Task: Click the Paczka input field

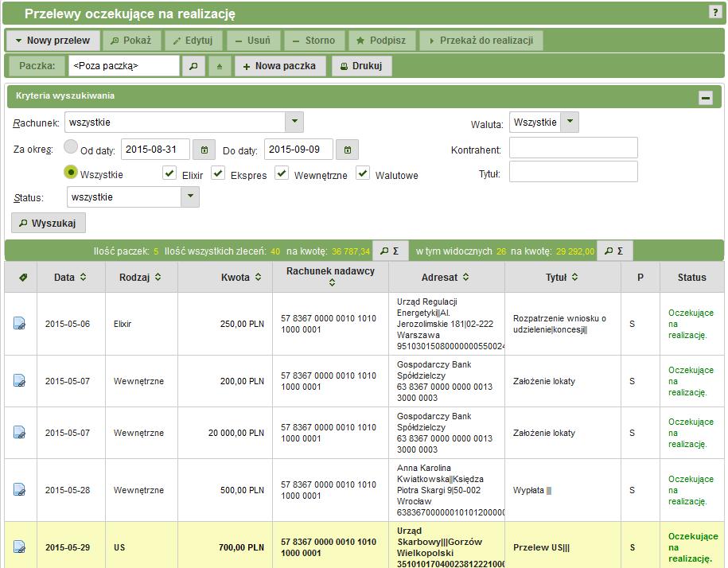Action: pos(123,66)
